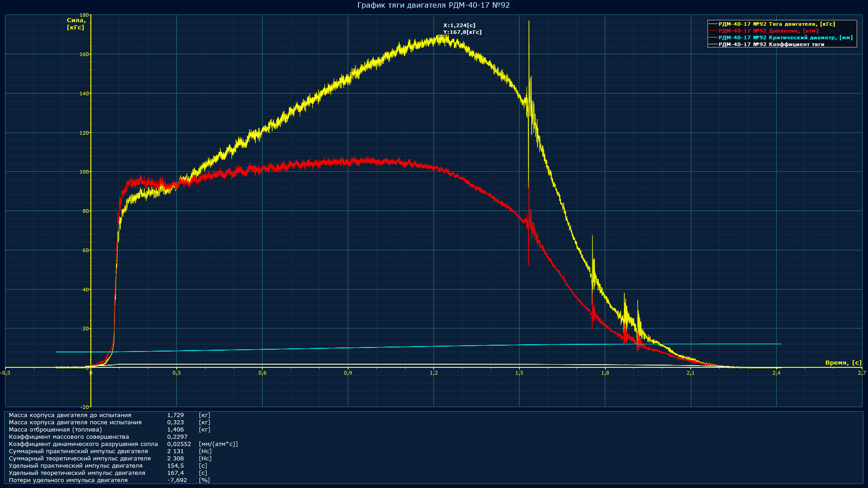Select row 'Потери удельного импульса двигателя'
Image resolution: width=868 pixels, height=488 pixels.
pyautogui.click(x=109, y=480)
